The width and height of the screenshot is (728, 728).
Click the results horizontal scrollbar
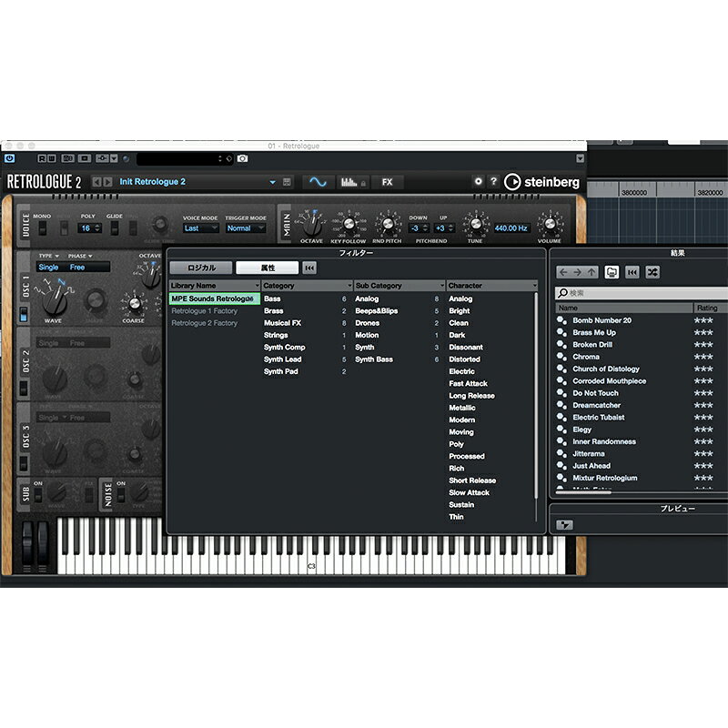[583, 492]
